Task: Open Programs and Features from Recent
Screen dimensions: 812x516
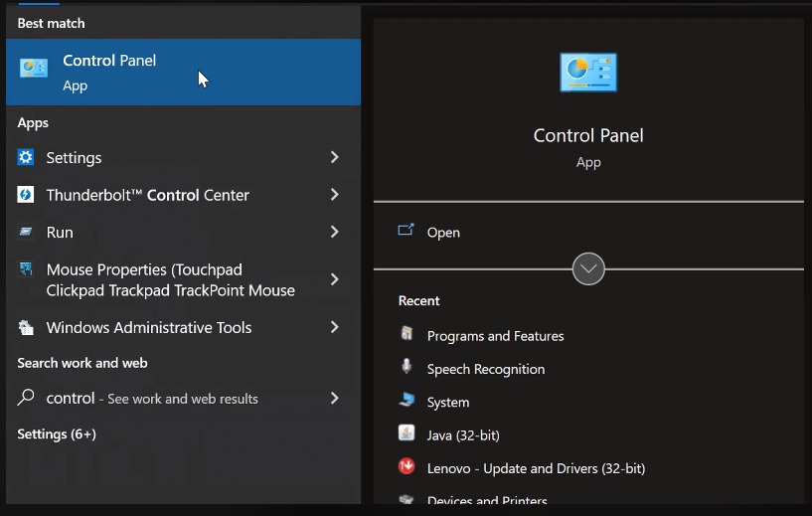Action: click(495, 336)
